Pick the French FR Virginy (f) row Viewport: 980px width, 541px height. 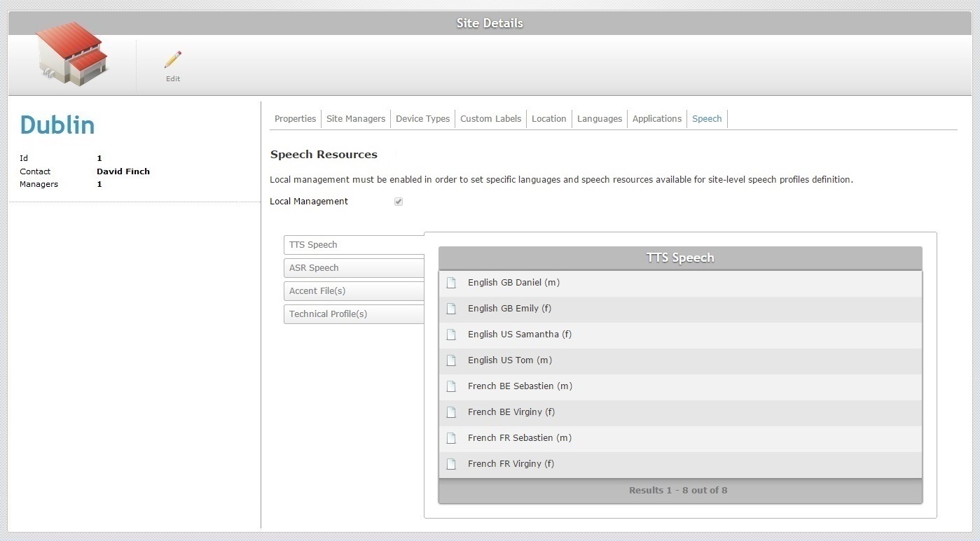(x=680, y=464)
